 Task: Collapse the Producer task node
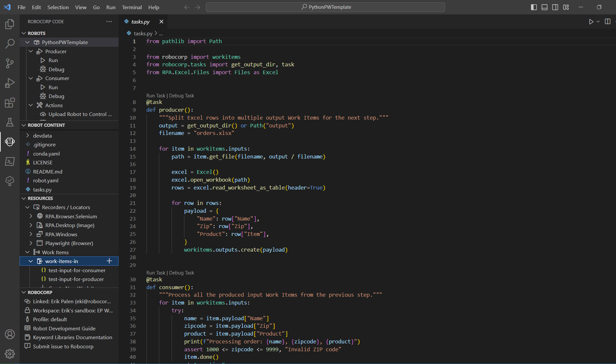31,51
